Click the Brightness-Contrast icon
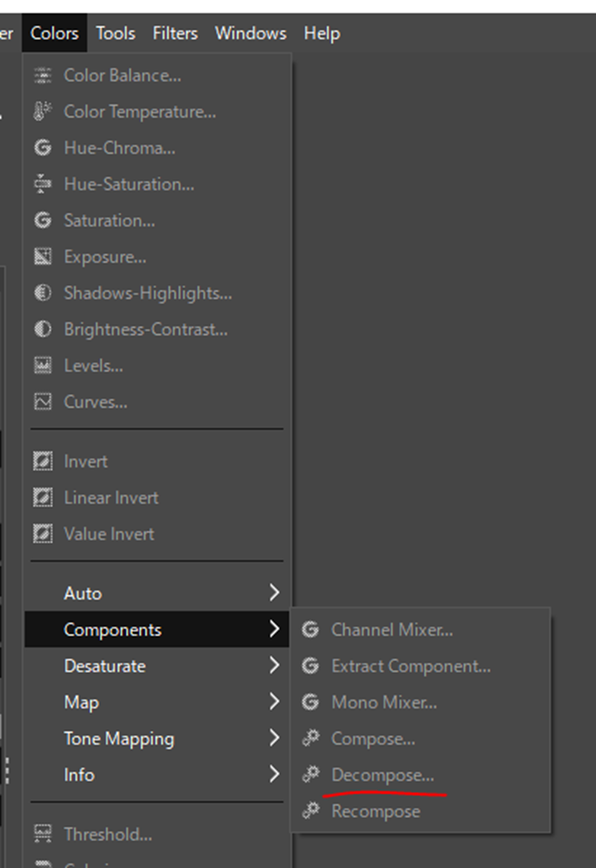The image size is (596, 868). [43, 329]
